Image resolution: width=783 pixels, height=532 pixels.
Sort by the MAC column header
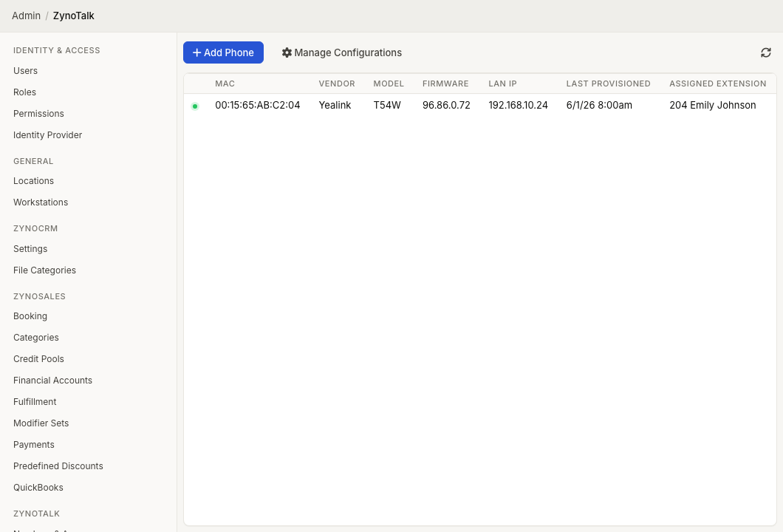click(x=225, y=84)
